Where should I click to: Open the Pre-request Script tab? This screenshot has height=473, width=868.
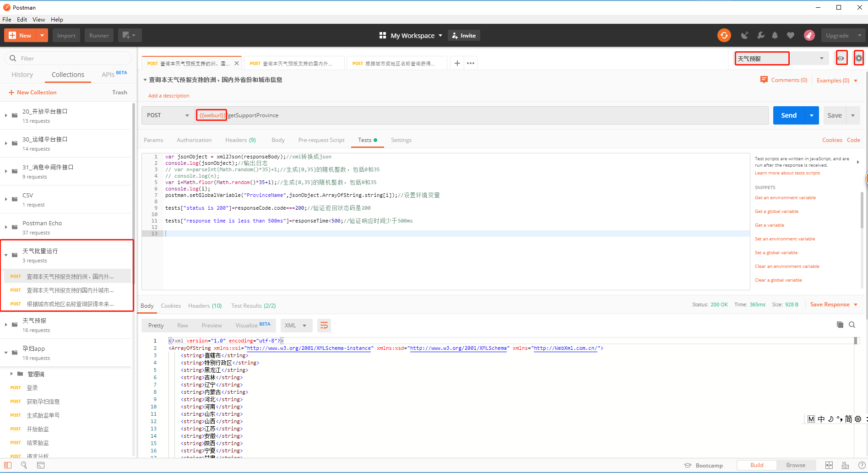pyautogui.click(x=321, y=140)
